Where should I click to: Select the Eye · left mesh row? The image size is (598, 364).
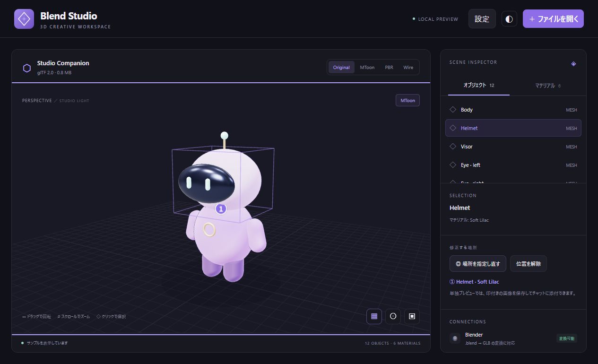(513, 165)
